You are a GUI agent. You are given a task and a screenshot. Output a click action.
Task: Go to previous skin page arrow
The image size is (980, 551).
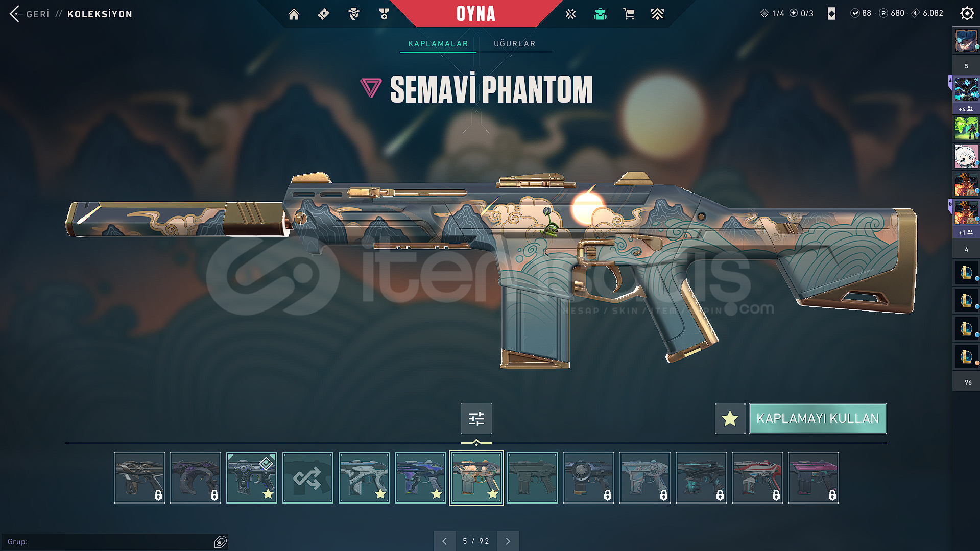(444, 541)
